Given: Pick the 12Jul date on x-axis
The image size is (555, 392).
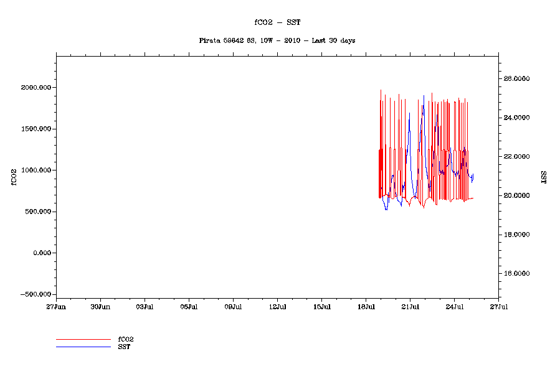Looking at the screenshot, I should [x=277, y=307].
